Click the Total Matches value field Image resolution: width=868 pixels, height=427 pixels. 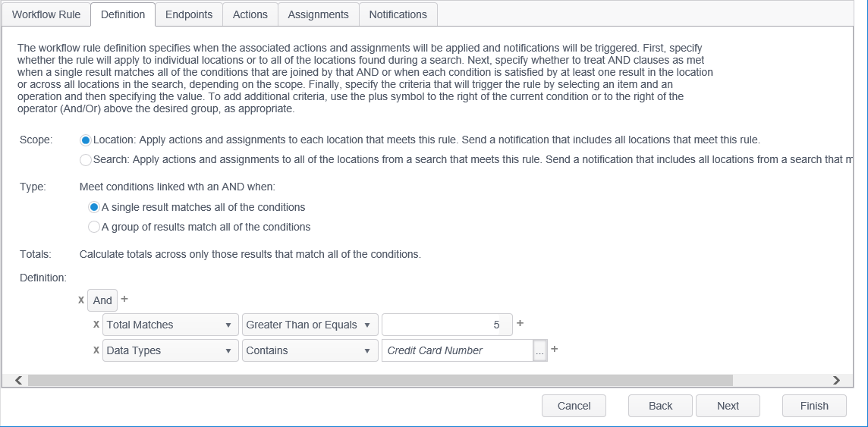(x=447, y=325)
